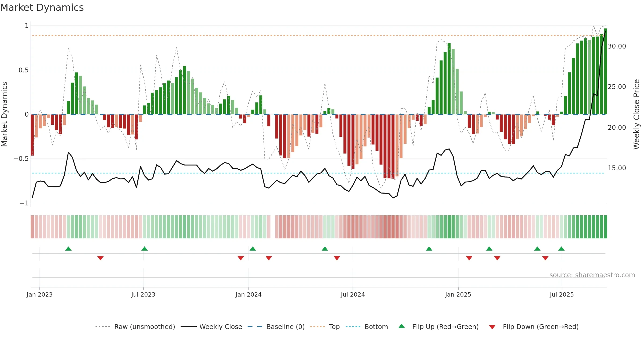
Task: Toggle the Baseline (0) legend entry
Action: 276,327
